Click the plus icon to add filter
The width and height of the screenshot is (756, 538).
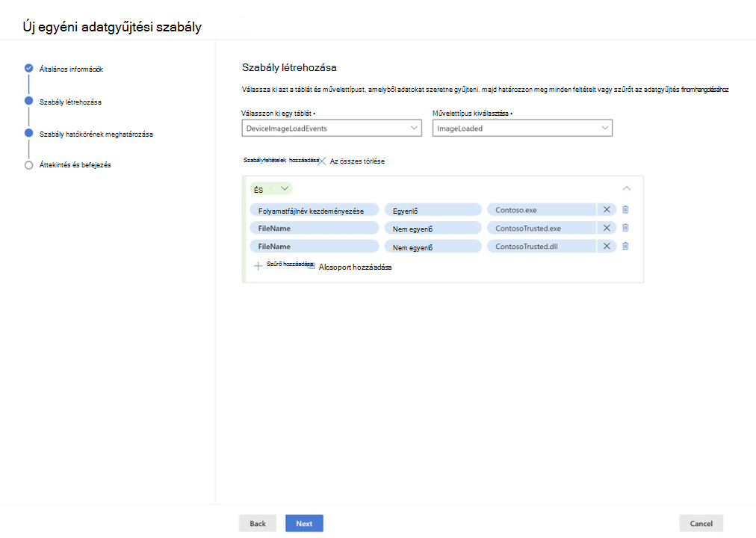pyautogui.click(x=258, y=266)
